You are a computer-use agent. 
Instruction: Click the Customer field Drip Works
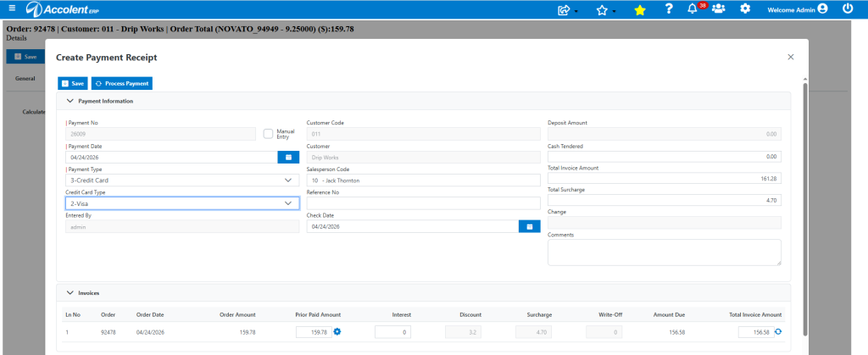[424, 157]
